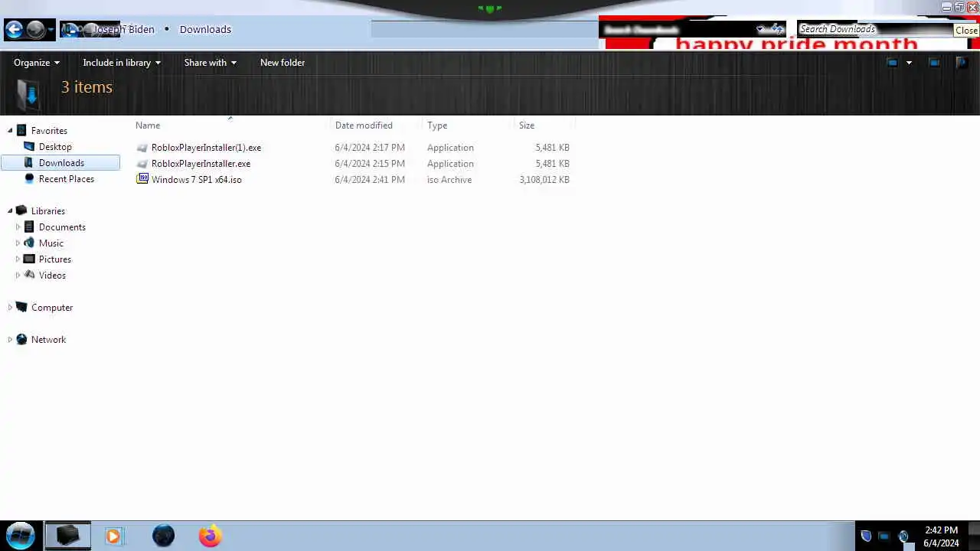
Task: Sort files by Size column header
Action: coord(527,126)
